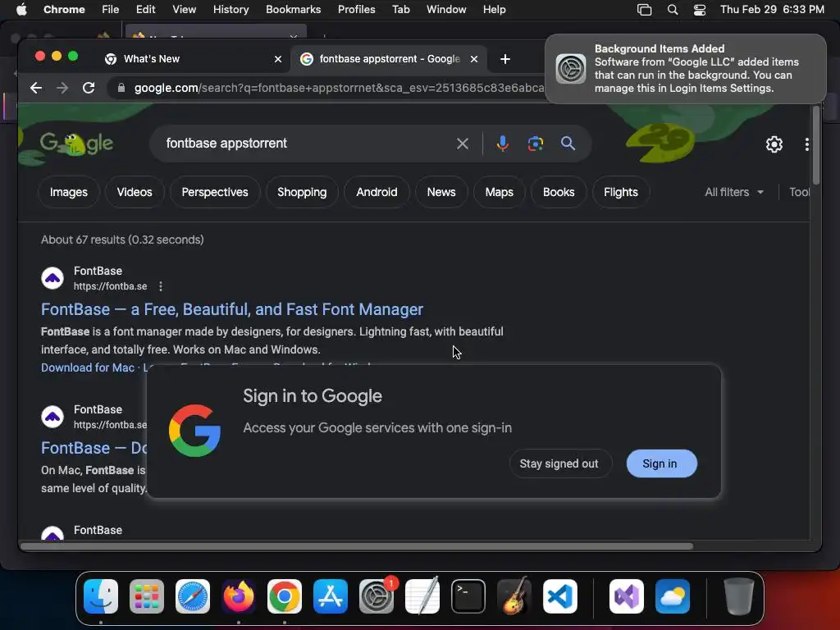Image resolution: width=840 pixels, height=630 pixels.
Task: Open Weather app from the Dock
Action: click(x=673, y=596)
